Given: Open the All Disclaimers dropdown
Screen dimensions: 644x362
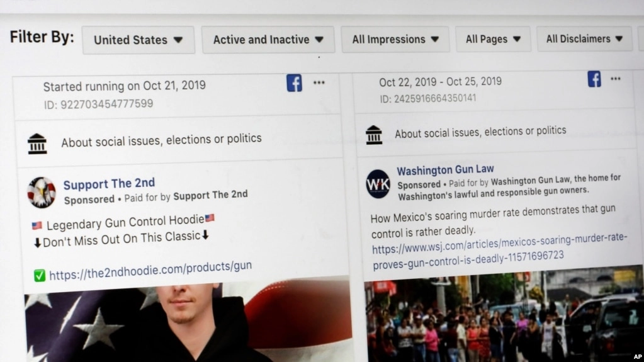Looking at the screenshot, I should [584, 38].
